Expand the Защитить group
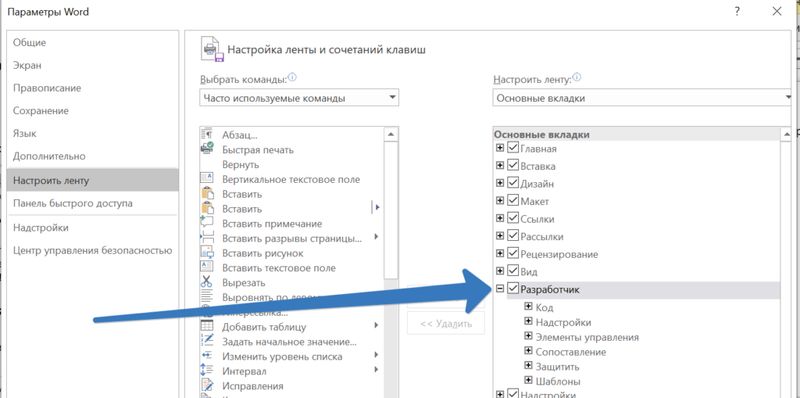 (529, 366)
